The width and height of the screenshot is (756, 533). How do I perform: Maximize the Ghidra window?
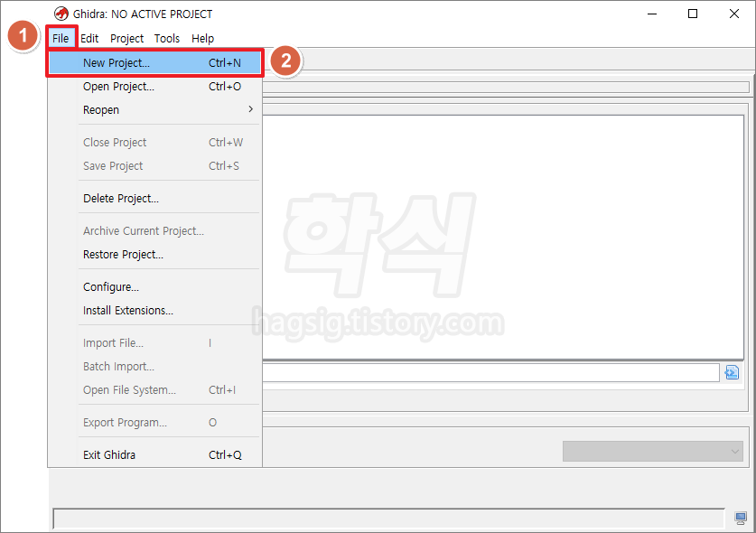coord(693,14)
